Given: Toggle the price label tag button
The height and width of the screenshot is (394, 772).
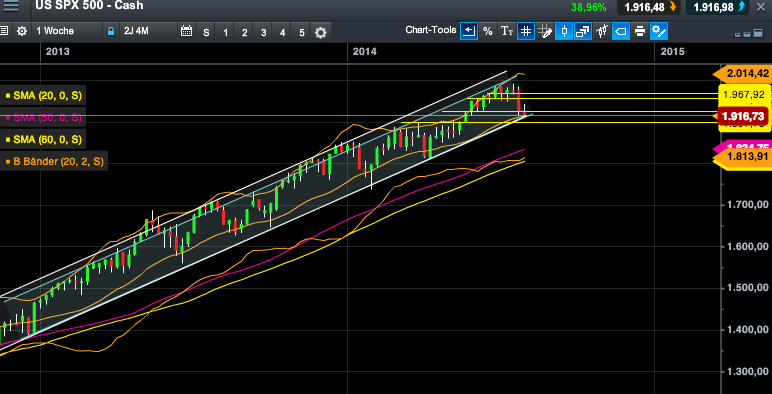Looking at the screenshot, I should (x=621, y=32).
